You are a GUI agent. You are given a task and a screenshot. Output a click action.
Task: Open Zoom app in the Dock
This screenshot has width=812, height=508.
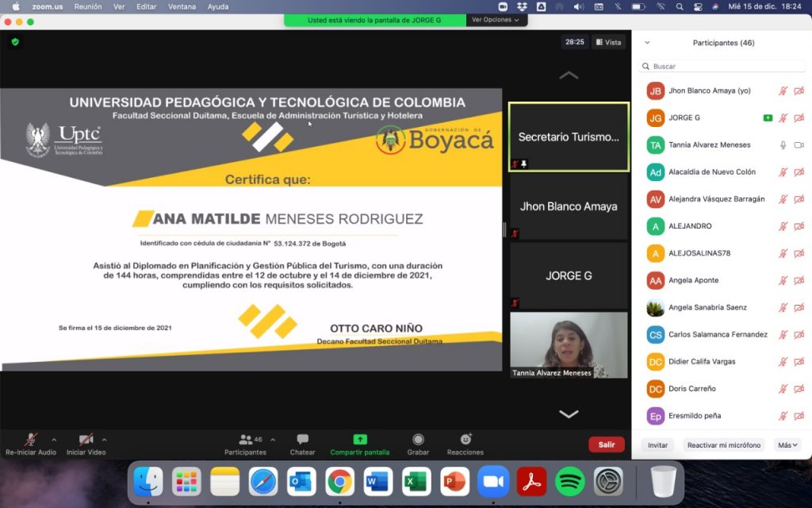(493, 481)
